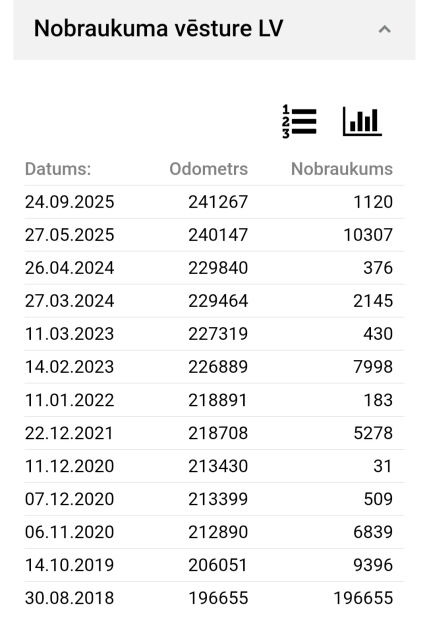The width and height of the screenshot is (429, 628).
Task: Select mileage value 7998
Action: point(373,367)
